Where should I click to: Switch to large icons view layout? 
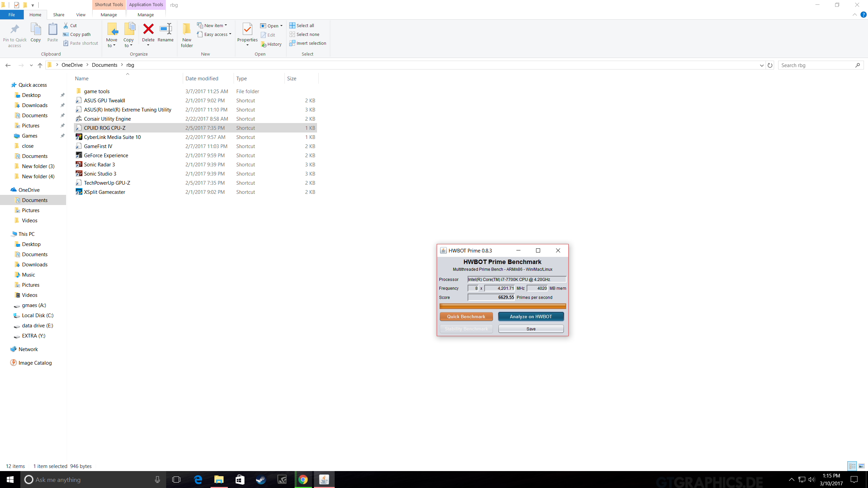click(x=862, y=466)
